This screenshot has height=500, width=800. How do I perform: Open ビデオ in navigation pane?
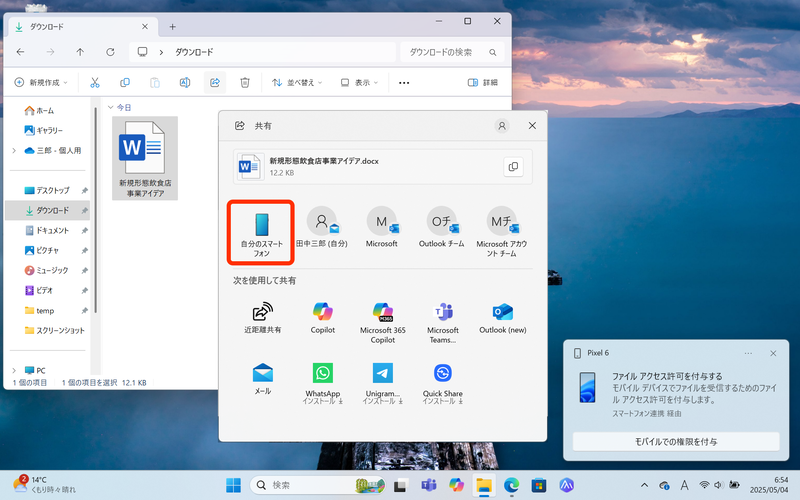click(x=39, y=290)
